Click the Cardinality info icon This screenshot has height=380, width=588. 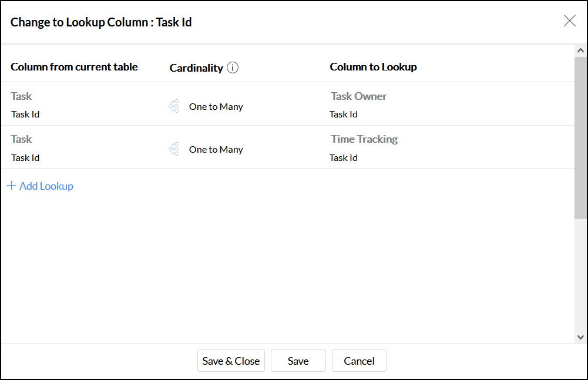coord(233,68)
